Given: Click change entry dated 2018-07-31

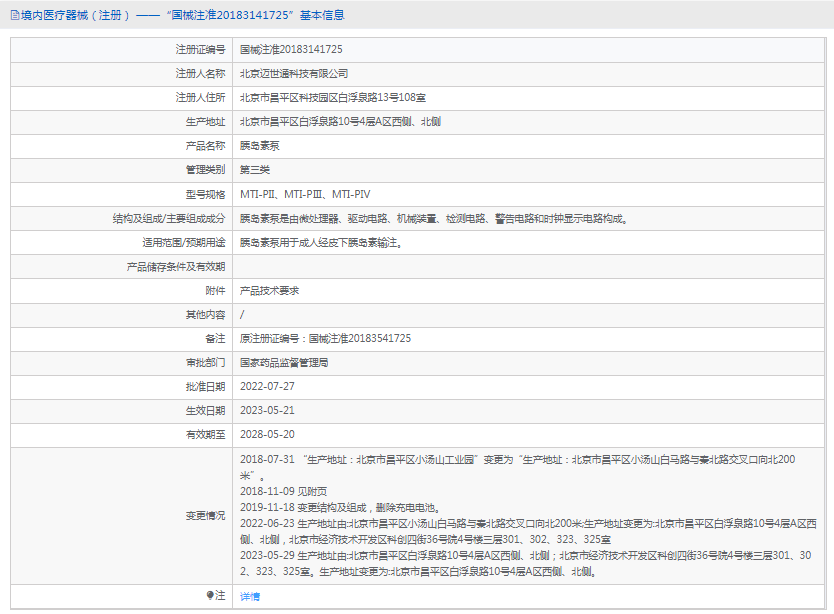Looking at the screenshot, I should click(518, 467).
